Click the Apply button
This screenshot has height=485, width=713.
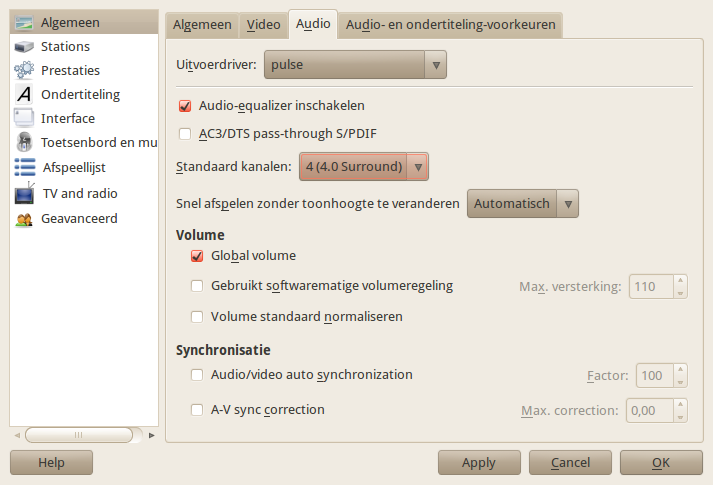pyautogui.click(x=479, y=463)
